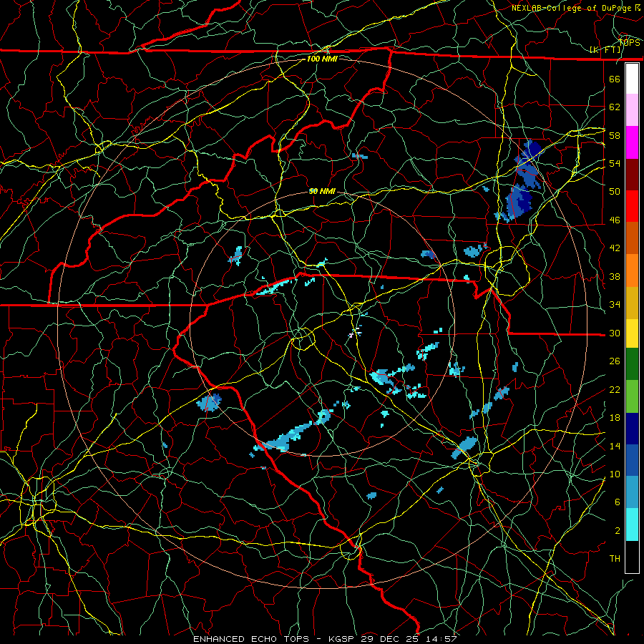Click the light green 22 kft swatch
The height and width of the screenshot is (644, 644).
(632, 396)
